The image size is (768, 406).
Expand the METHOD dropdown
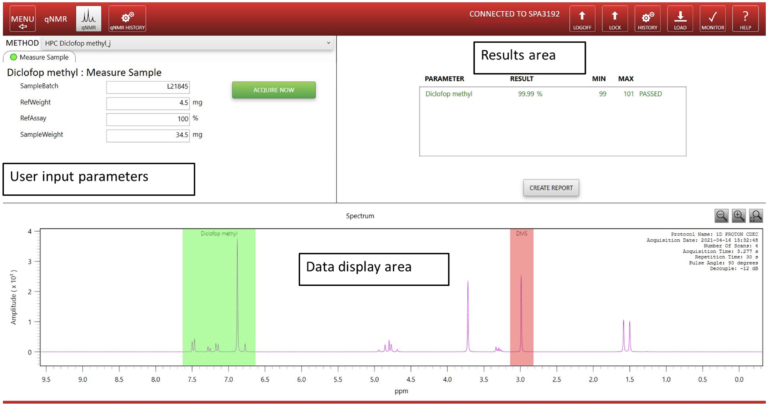pos(329,44)
